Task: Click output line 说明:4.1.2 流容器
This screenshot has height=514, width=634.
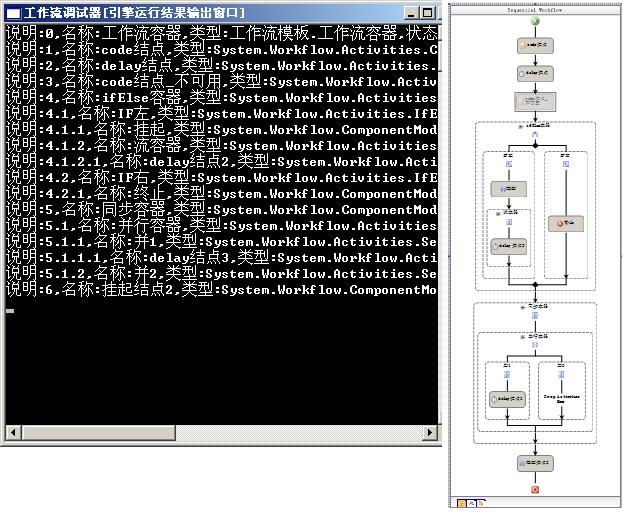Action: coord(222,146)
